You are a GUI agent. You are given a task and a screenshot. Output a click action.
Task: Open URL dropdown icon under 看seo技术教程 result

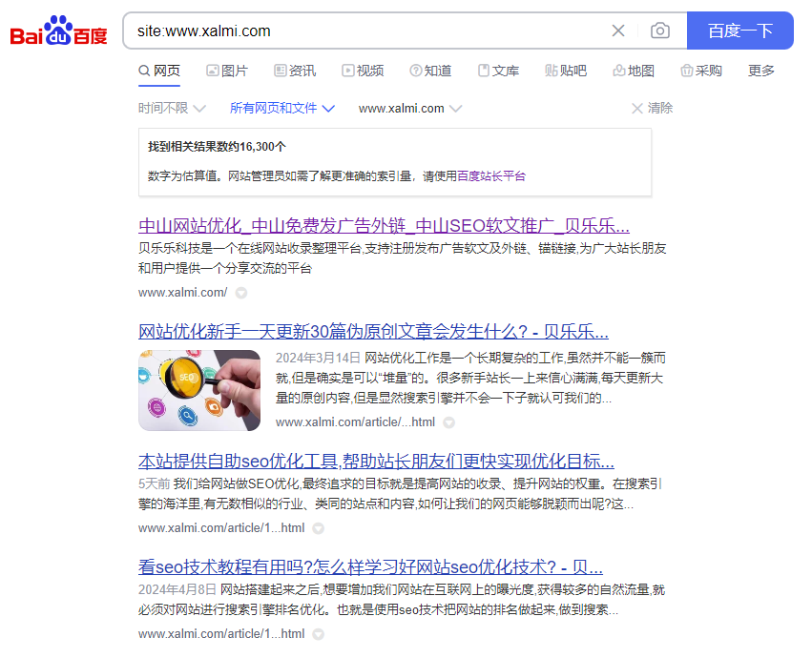click(x=319, y=634)
